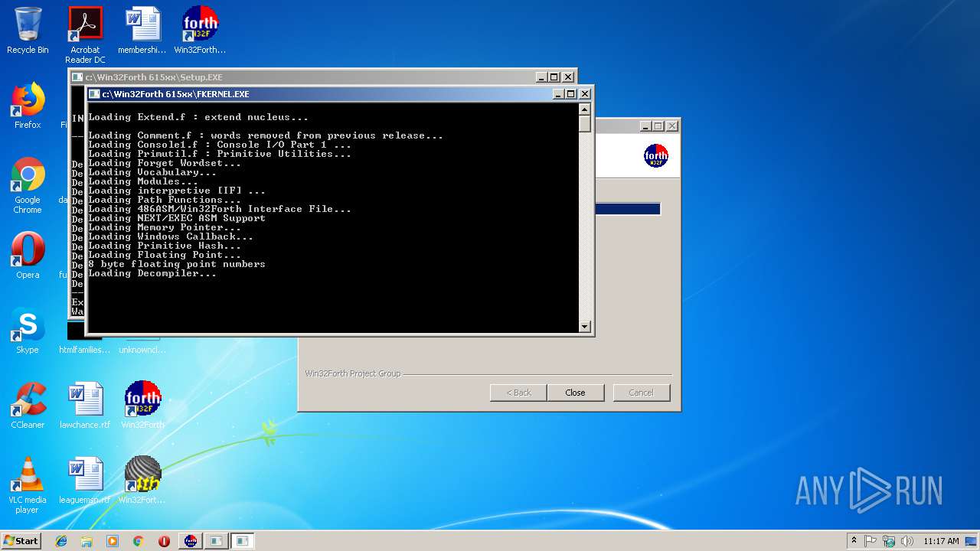This screenshot has width=980, height=551.
Task: Open Windows Media Player from taskbar
Action: (x=113, y=541)
